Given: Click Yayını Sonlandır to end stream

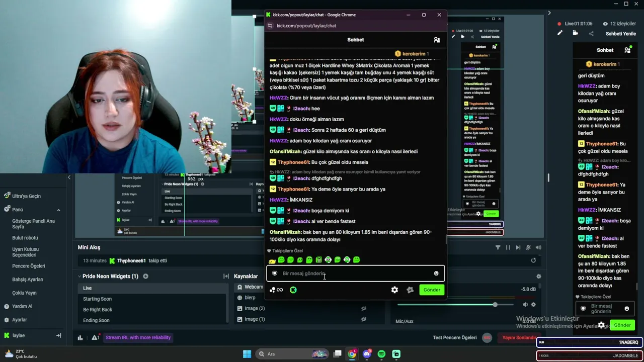Looking at the screenshot, I should click(519, 338).
